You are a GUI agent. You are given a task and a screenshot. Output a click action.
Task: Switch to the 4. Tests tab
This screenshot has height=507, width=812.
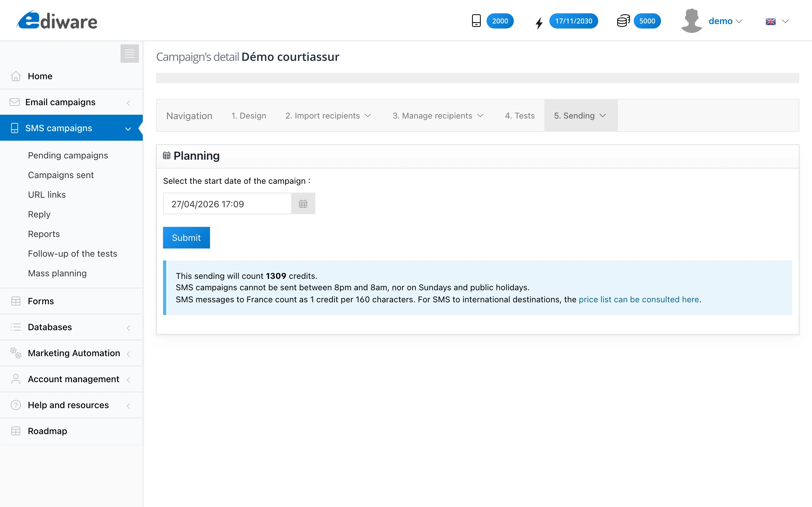[x=520, y=116]
